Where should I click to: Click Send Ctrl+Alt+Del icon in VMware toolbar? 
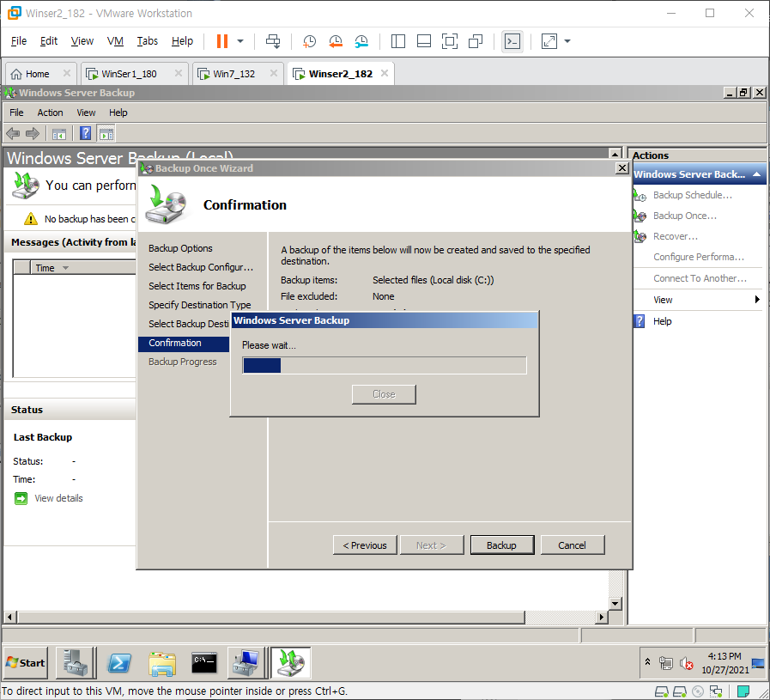pyautogui.click(x=273, y=41)
